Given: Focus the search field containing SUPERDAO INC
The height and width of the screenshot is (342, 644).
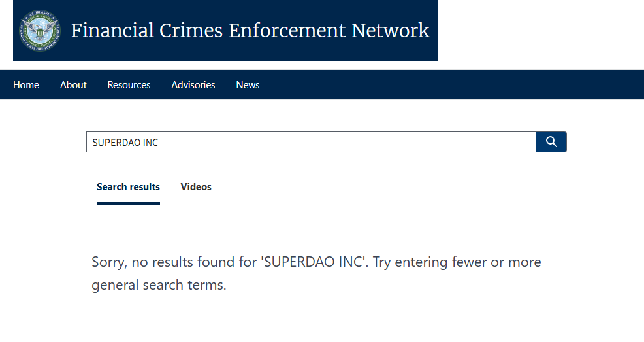Looking at the screenshot, I should click(x=311, y=142).
